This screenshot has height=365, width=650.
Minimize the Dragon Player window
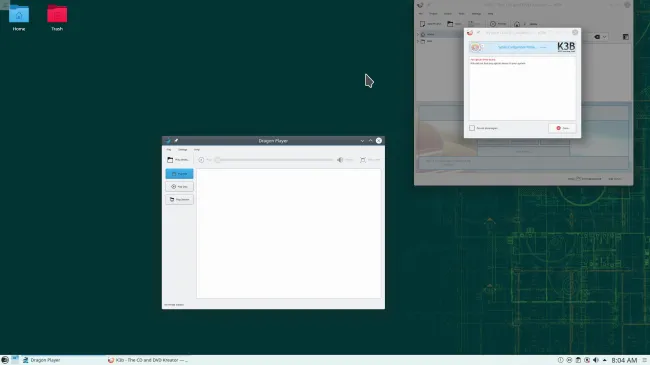coord(362,141)
